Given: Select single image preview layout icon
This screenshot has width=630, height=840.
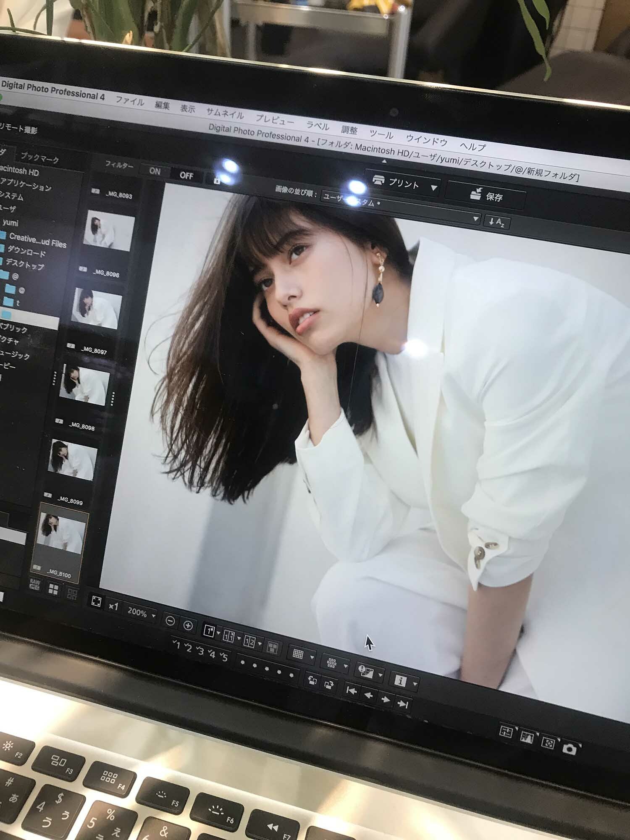Looking at the screenshot, I should pyautogui.click(x=209, y=630).
